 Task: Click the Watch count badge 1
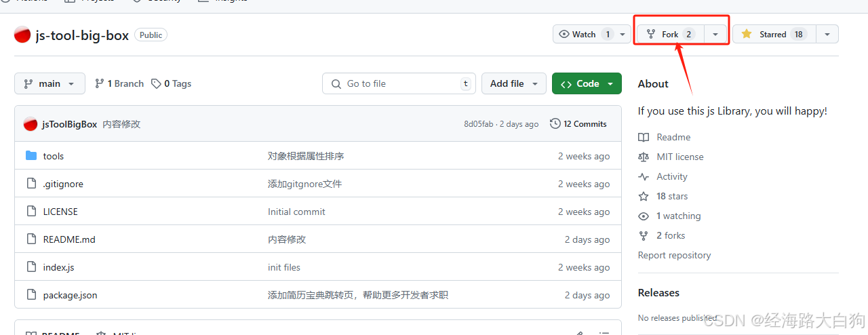point(608,34)
